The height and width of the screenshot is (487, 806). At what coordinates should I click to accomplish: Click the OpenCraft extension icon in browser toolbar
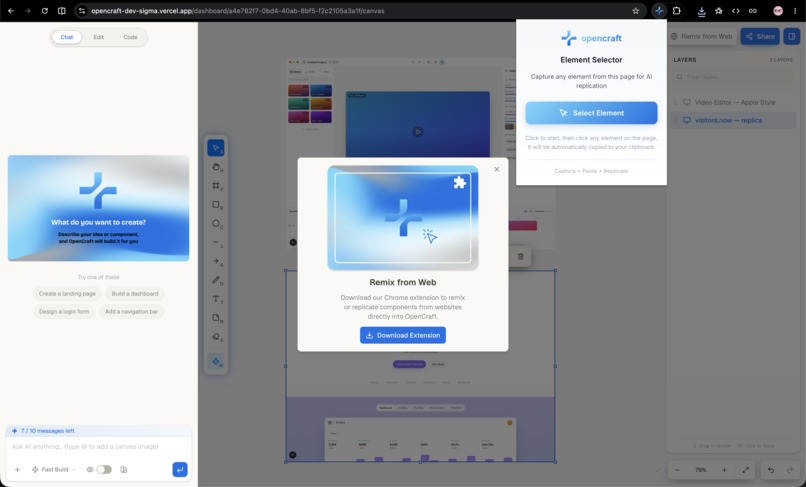(659, 11)
